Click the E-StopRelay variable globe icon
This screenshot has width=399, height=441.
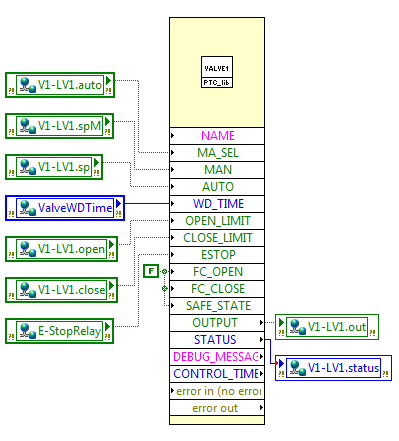coord(27,331)
